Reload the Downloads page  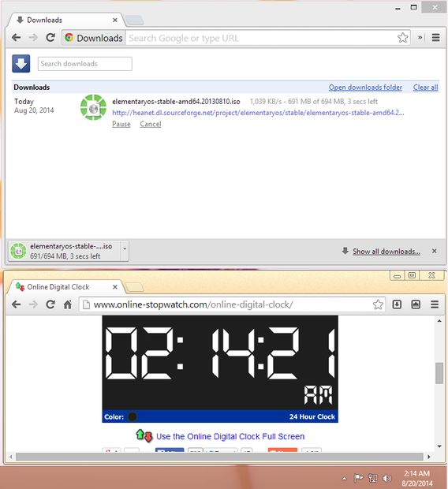point(50,38)
